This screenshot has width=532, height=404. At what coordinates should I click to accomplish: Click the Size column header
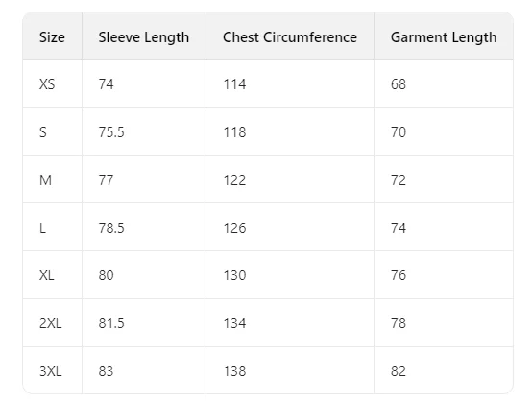[x=52, y=37]
